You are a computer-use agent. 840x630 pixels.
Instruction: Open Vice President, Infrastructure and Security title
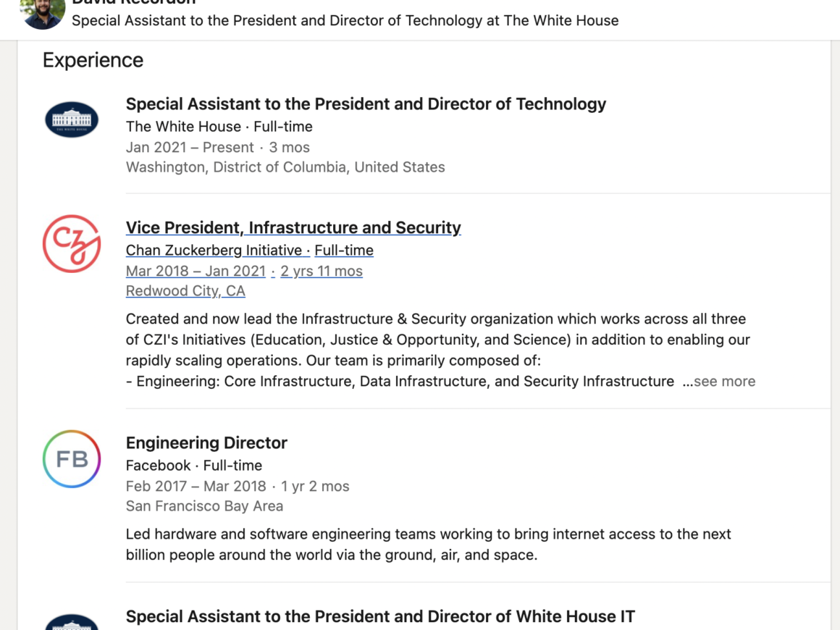pos(293,227)
